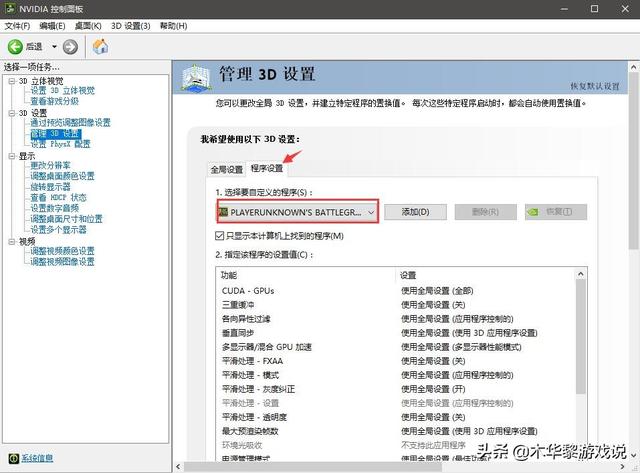The width and height of the screenshot is (640, 473).
Task: Open the 3D 设置(3) menu
Action: point(131,26)
